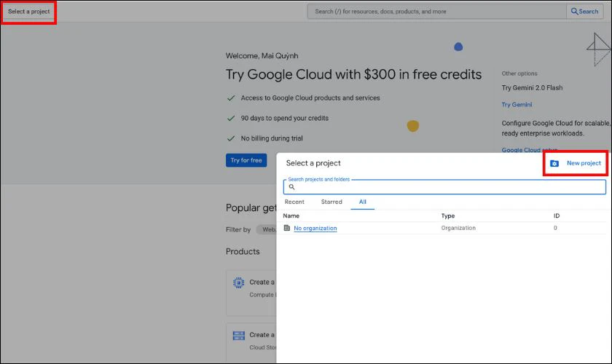Click the Other options label
Screen dimensions: 612x364
click(x=519, y=74)
